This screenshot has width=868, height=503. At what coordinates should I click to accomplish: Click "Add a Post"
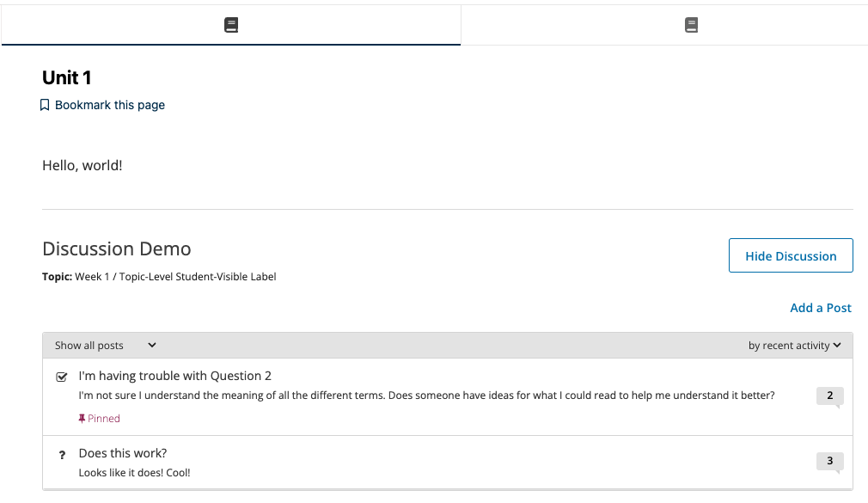coord(820,308)
